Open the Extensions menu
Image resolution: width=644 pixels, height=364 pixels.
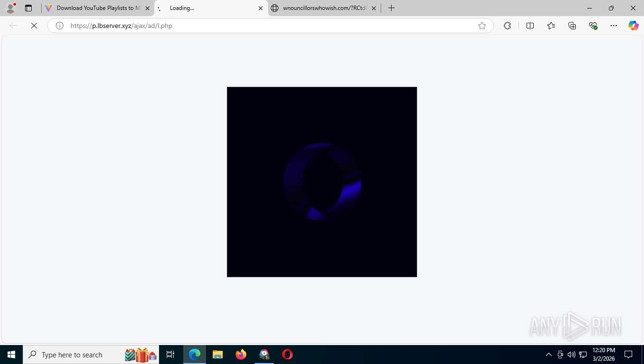[507, 26]
